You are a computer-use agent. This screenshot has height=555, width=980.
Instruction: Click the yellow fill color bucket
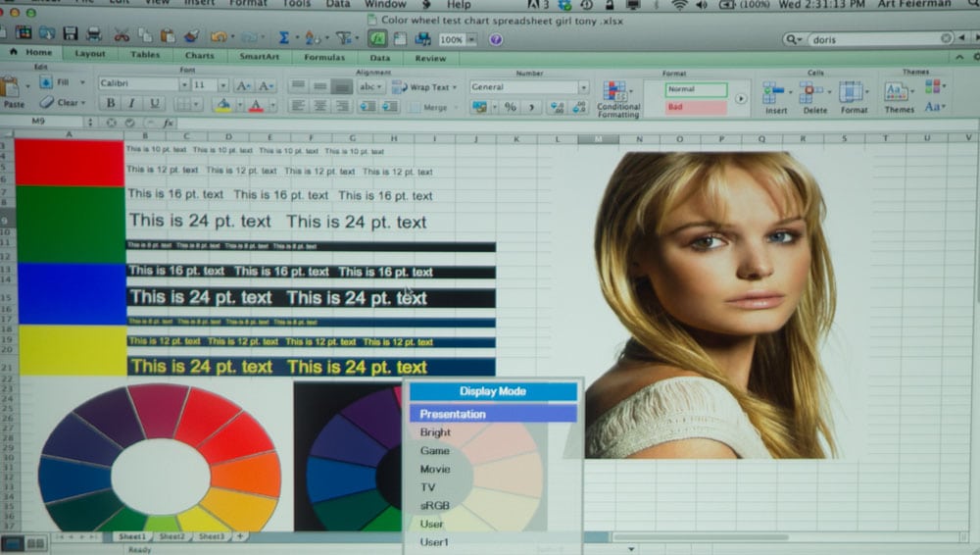click(223, 105)
